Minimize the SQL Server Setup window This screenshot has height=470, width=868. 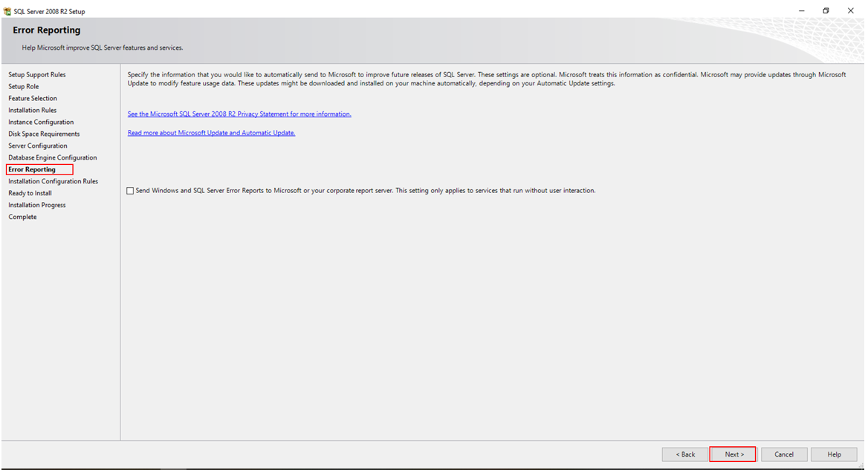[x=802, y=10]
